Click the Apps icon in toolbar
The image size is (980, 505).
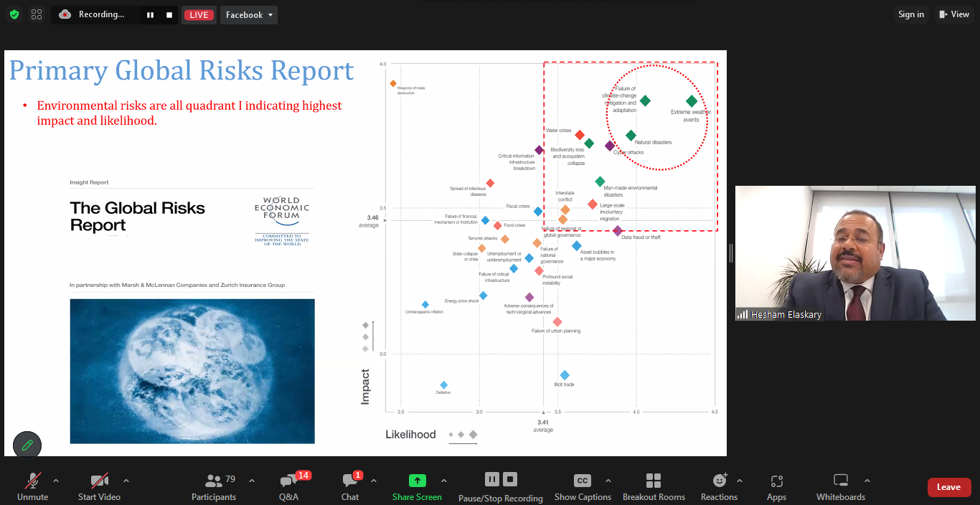tap(776, 481)
